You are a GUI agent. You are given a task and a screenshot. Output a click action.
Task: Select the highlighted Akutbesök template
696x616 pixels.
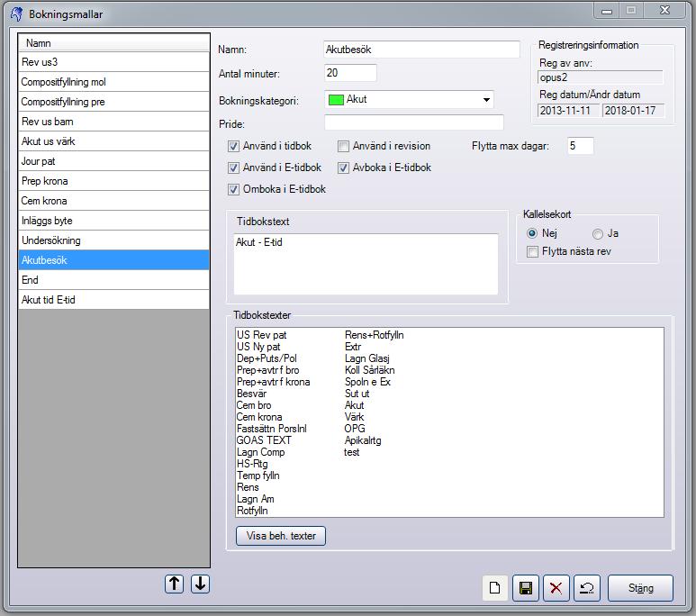(114, 260)
